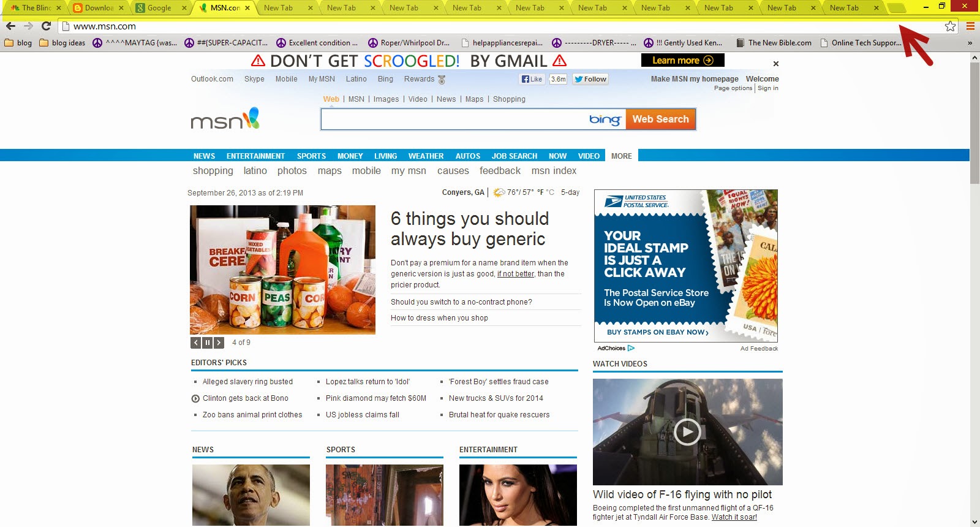
Task: Click Make MSN my homepage
Action: (695, 79)
